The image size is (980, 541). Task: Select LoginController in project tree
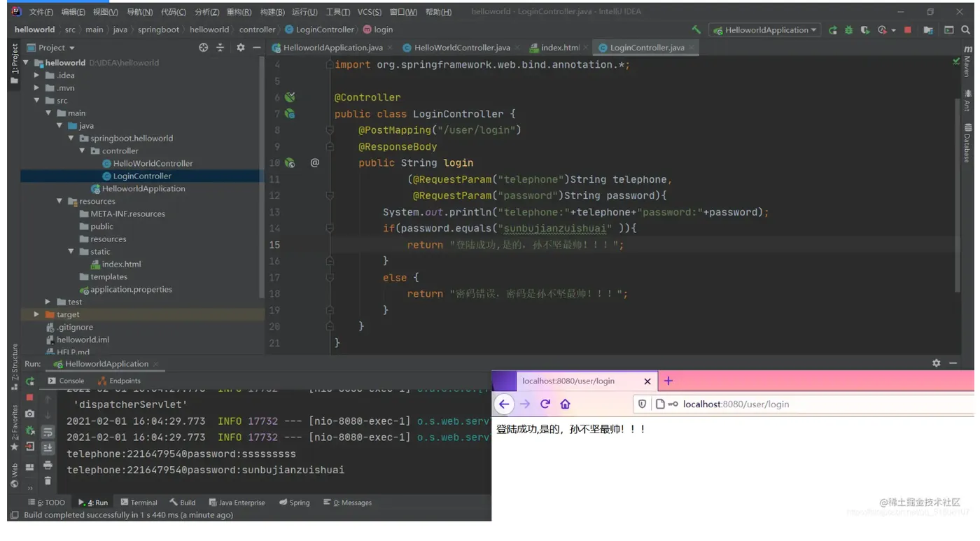coord(142,176)
